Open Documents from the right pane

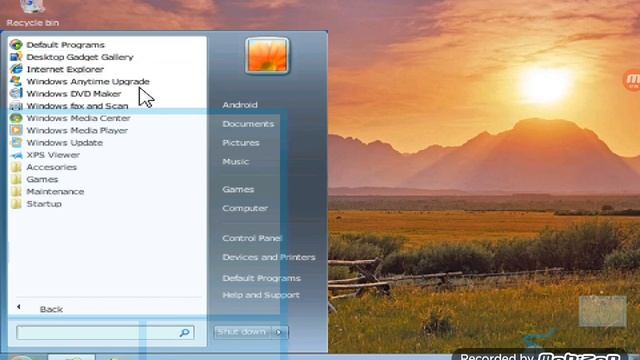[x=248, y=124]
